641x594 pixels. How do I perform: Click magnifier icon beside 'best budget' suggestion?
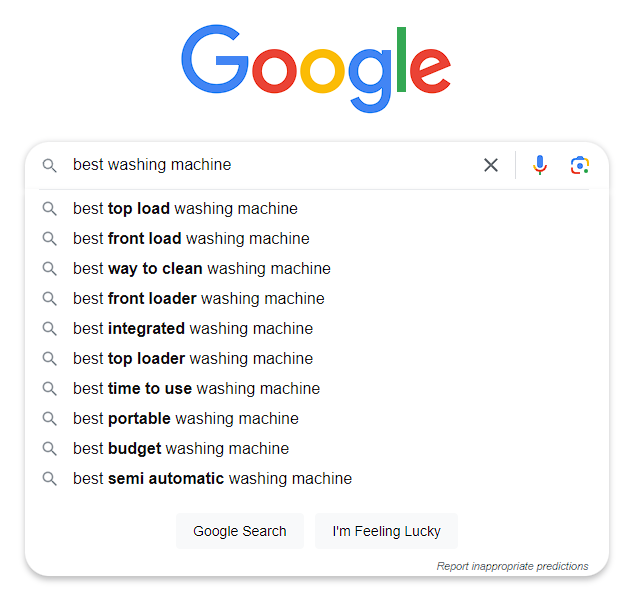coord(49,449)
